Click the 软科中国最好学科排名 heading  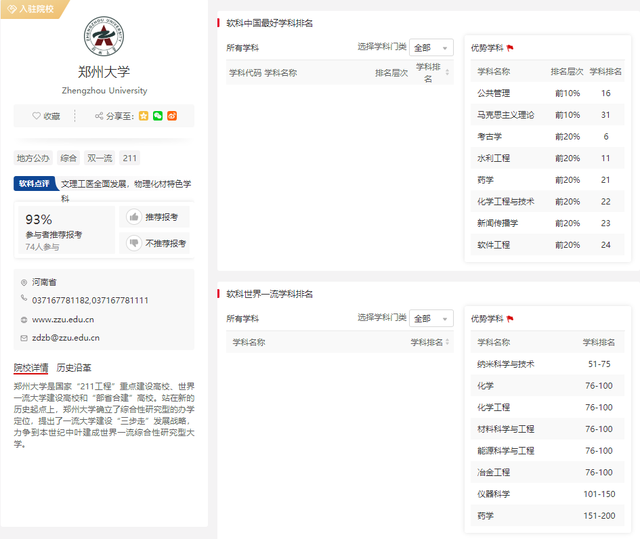coord(269,23)
